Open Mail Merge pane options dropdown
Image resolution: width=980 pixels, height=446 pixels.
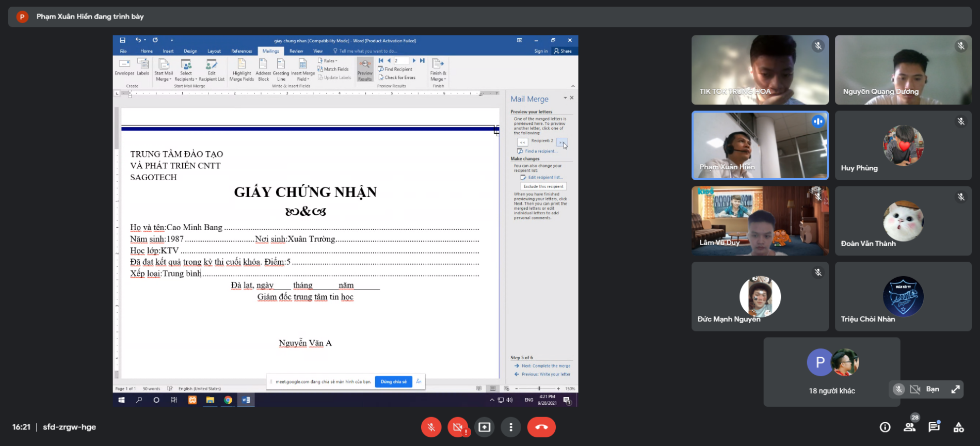[x=565, y=98]
